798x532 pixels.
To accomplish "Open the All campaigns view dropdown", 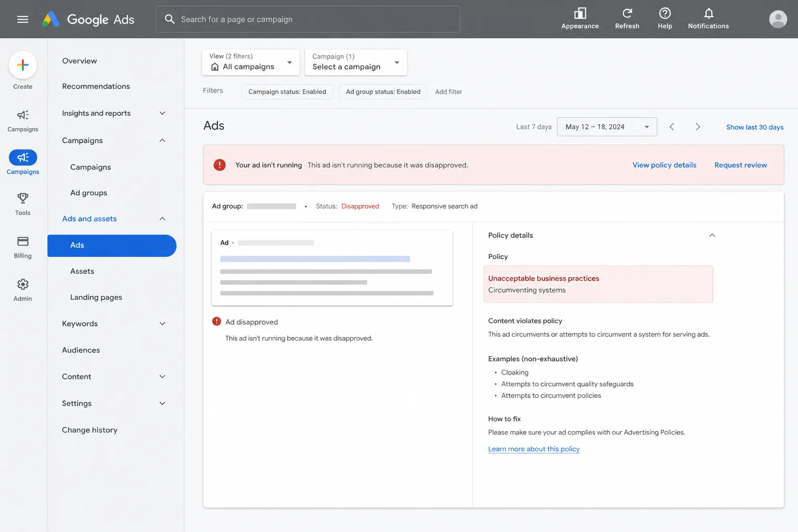I will (251, 62).
